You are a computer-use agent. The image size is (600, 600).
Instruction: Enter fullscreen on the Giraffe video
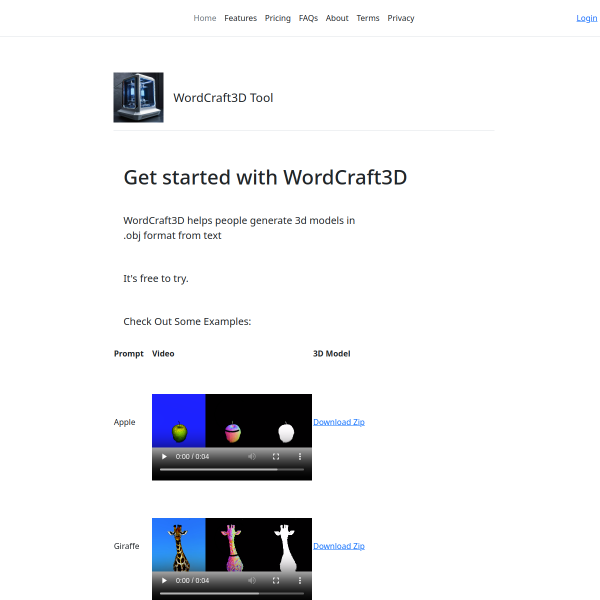276,580
